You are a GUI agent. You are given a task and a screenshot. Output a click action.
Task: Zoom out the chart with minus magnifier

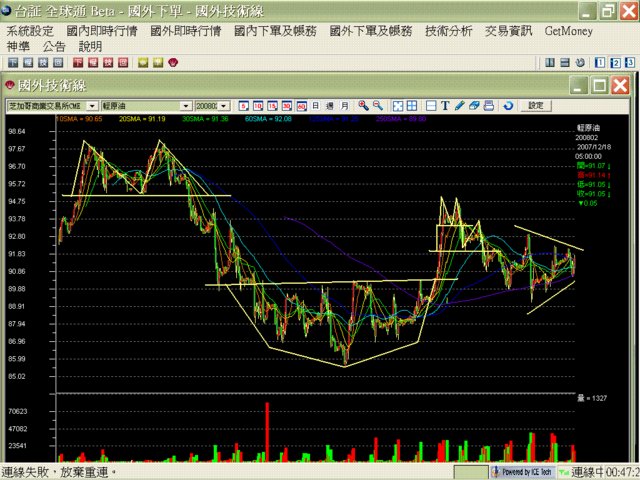[378, 106]
